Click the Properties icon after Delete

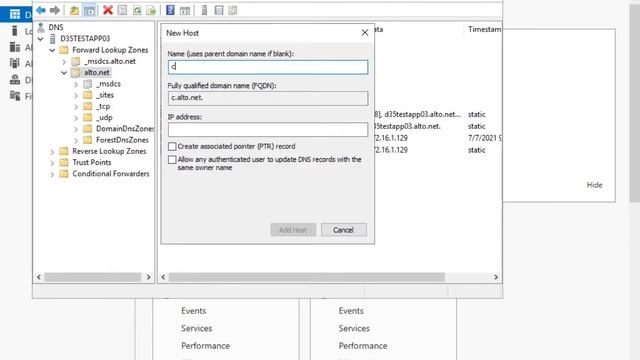click(x=122, y=10)
